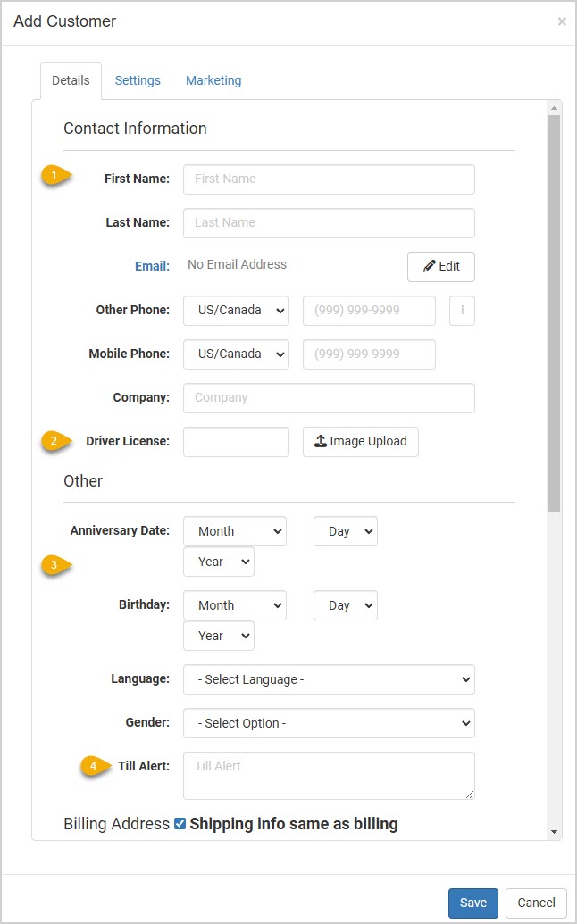Click the form's vertical scrollbar thumb
This screenshot has height=924, width=577.
[x=554, y=313]
